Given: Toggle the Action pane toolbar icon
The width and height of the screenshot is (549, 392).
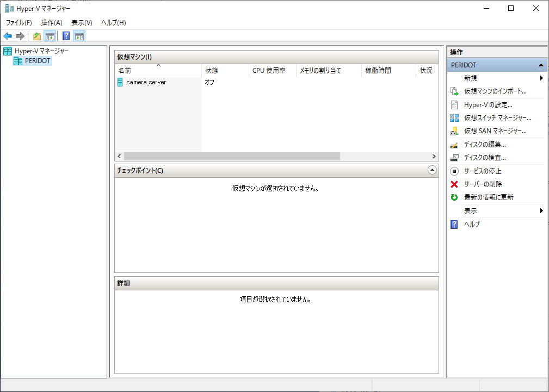Looking at the screenshot, I should [79, 36].
